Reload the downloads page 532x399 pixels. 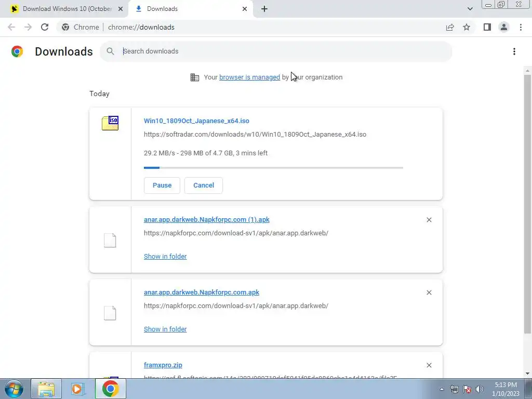[45, 27]
